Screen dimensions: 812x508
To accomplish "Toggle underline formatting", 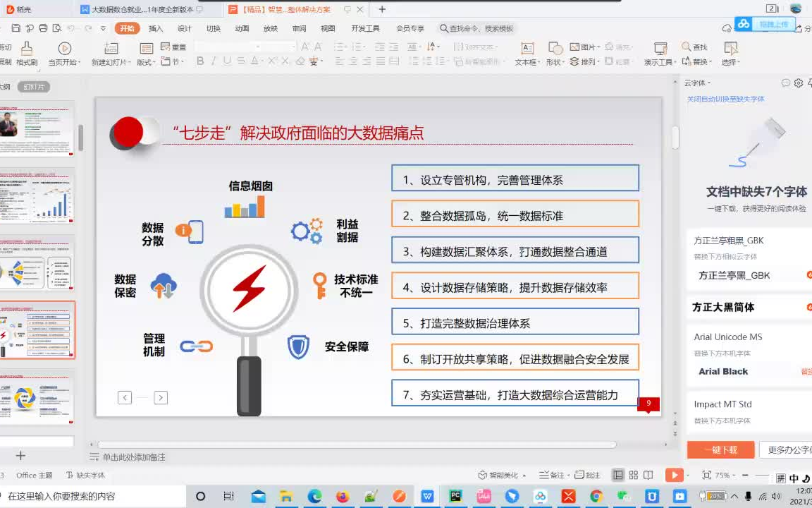I will (x=226, y=61).
